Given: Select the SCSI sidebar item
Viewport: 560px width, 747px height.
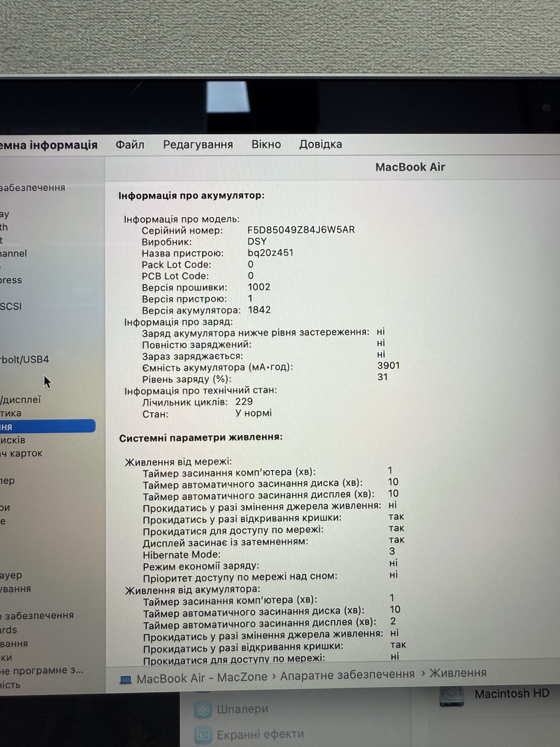Looking at the screenshot, I should coord(11,306).
